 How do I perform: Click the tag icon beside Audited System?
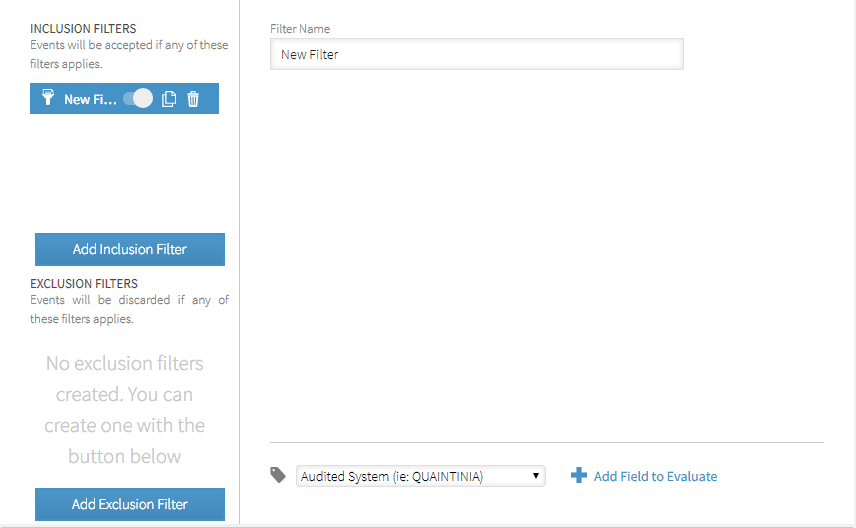pos(278,476)
